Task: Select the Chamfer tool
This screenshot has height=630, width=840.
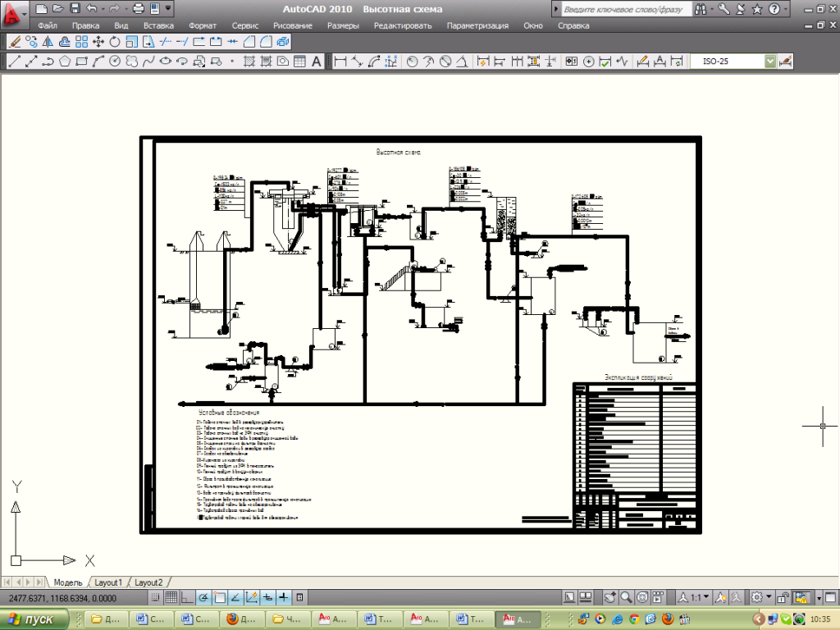Action: pos(249,42)
